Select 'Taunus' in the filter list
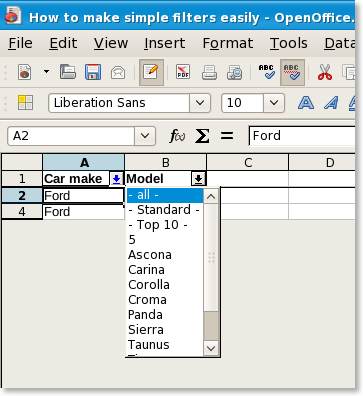The image size is (363, 396). [x=165, y=345]
